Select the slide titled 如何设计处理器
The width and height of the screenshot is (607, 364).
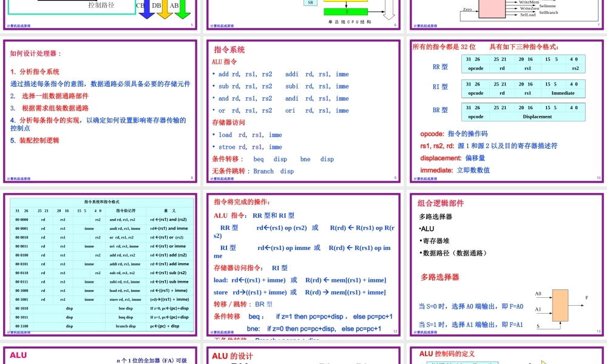(x=100, y=111)
